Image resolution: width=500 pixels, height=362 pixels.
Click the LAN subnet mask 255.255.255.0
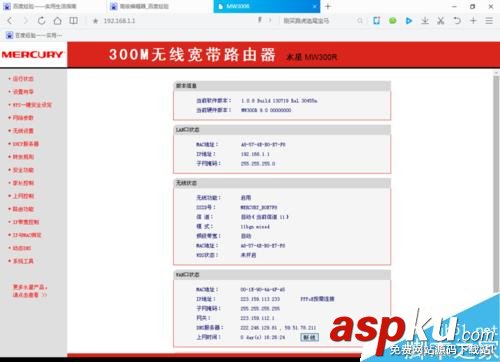point(258,164)
